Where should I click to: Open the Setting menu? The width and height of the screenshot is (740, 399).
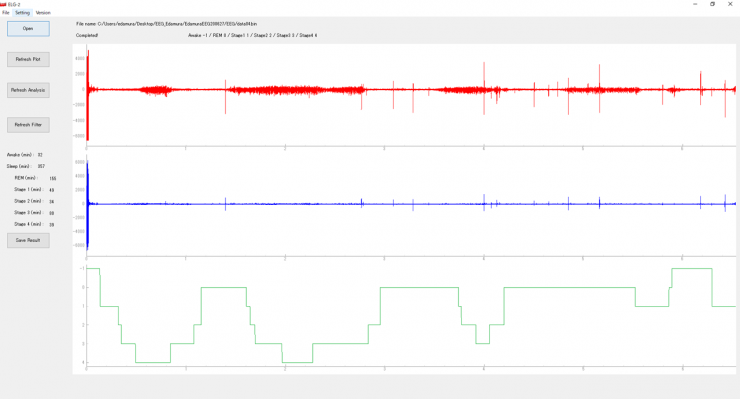pyautogui.click(x=22, y=13)
